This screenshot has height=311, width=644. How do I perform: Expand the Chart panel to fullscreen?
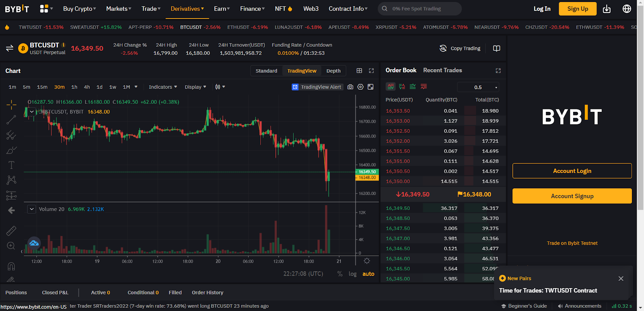(x=372, y=71)
